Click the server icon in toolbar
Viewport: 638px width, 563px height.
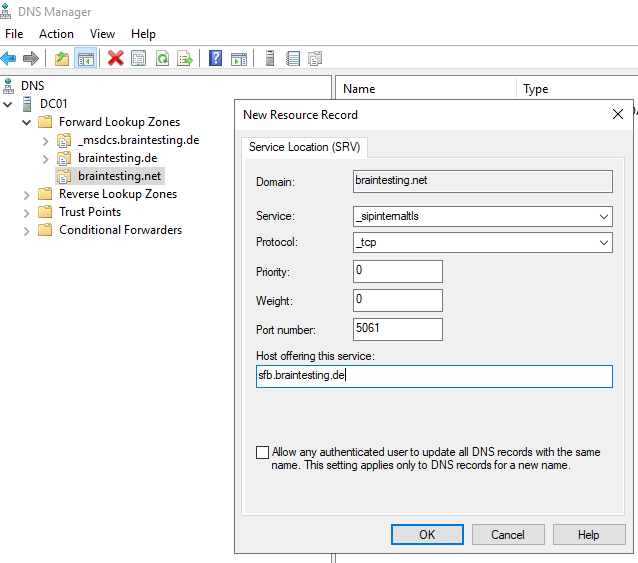coord(270,59)
